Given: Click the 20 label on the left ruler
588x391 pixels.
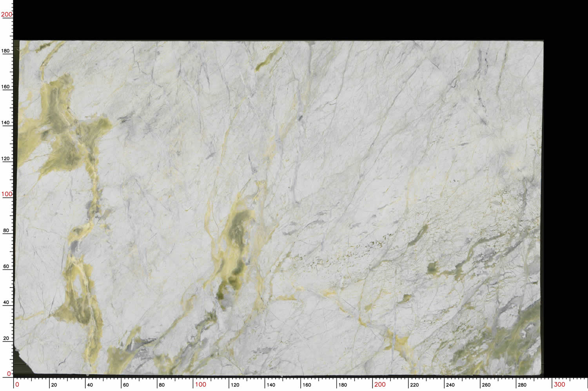Looking at the screenshot, I should pos(6,338).
